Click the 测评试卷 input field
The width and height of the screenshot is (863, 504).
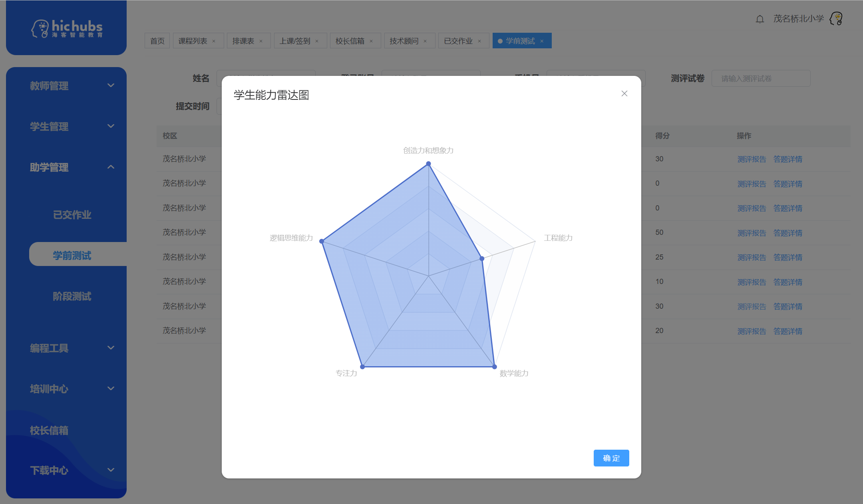pyautogui.click(x=760, y=78)
